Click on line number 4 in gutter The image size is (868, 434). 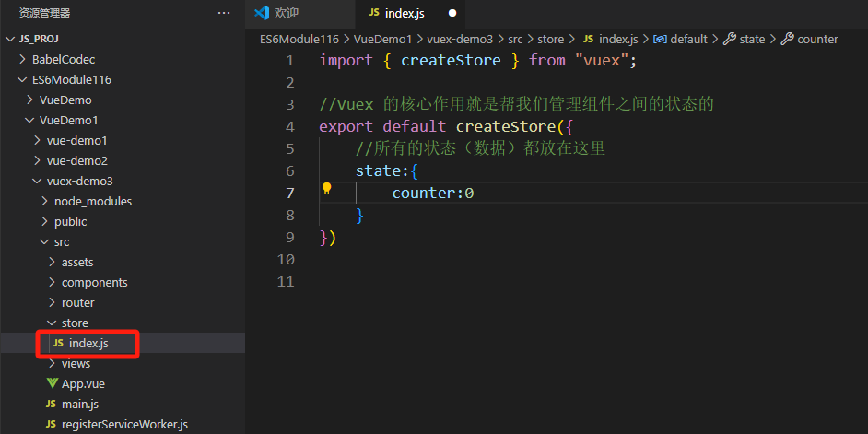tap(290, 126)
